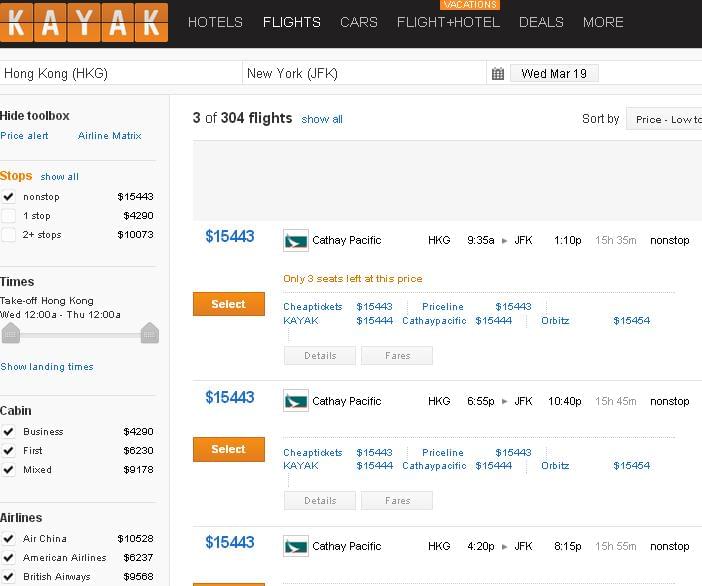Image resolution: width=702 pixels, height=586 pixels.
Task: Click the right take-off time slider handle
Action: (x=150, y=334)
